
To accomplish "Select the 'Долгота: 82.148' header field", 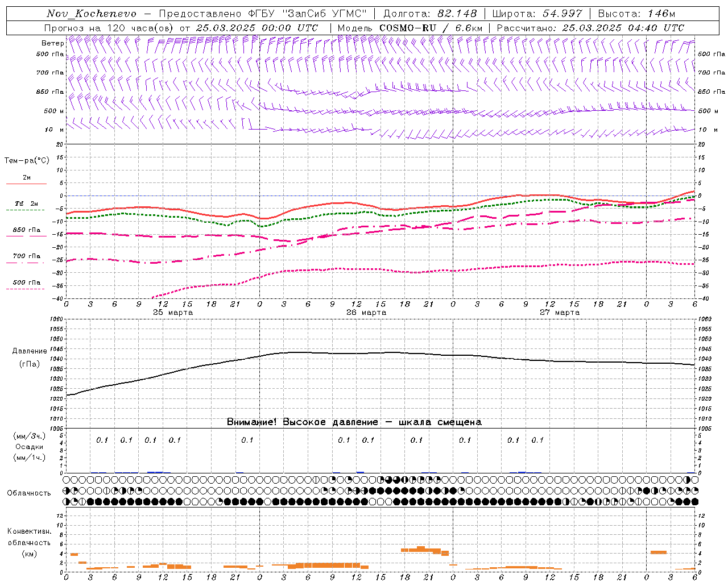I will pos(430,14).
